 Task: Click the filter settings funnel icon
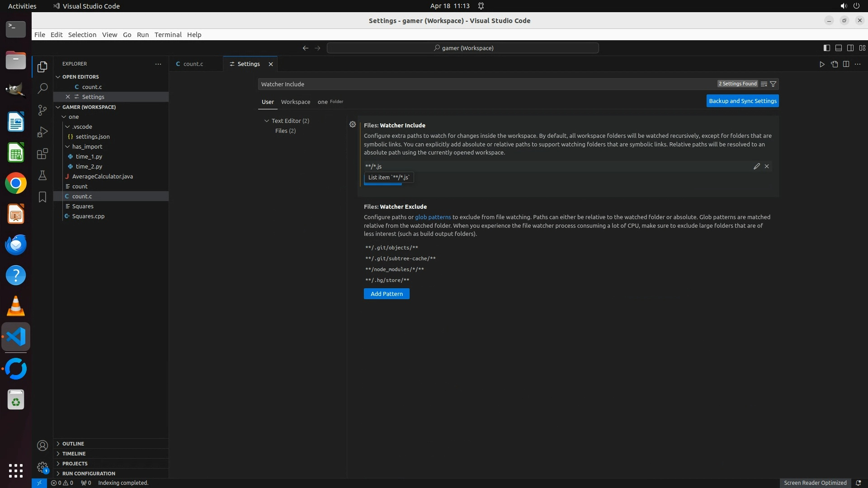coord(773,84)
